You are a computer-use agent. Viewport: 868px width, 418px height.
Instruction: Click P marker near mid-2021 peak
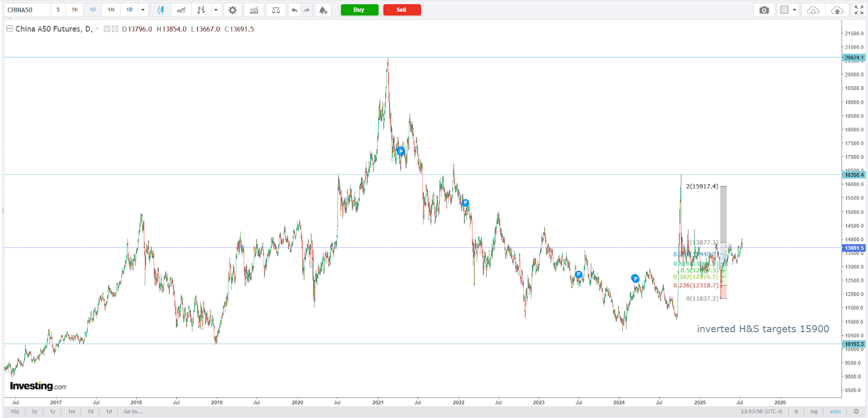(401, 151)
